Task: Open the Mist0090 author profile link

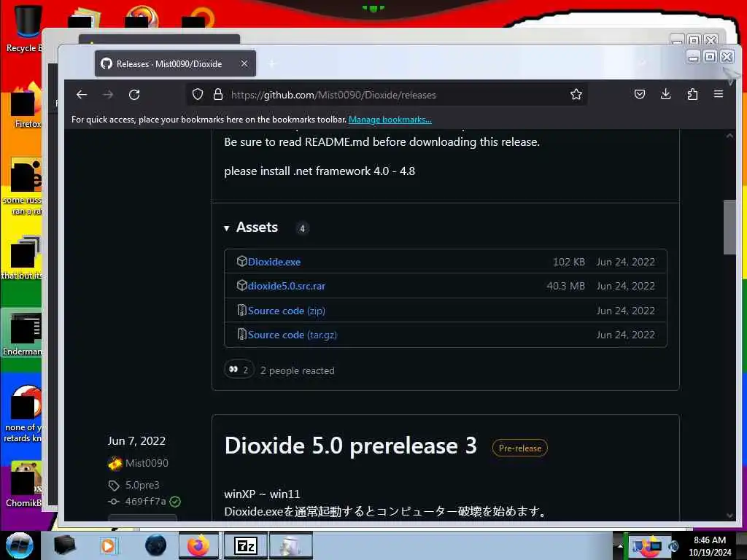Action: click(x=147, y=463)
